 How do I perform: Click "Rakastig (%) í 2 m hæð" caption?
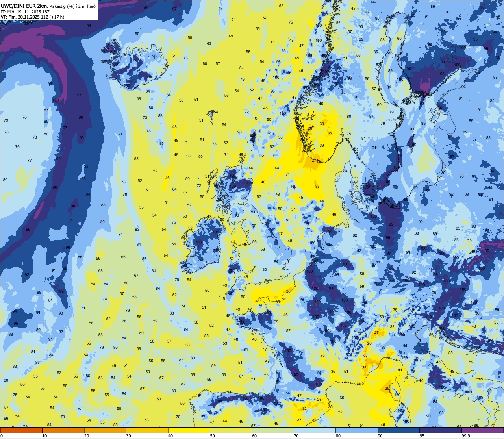[72, 6]
